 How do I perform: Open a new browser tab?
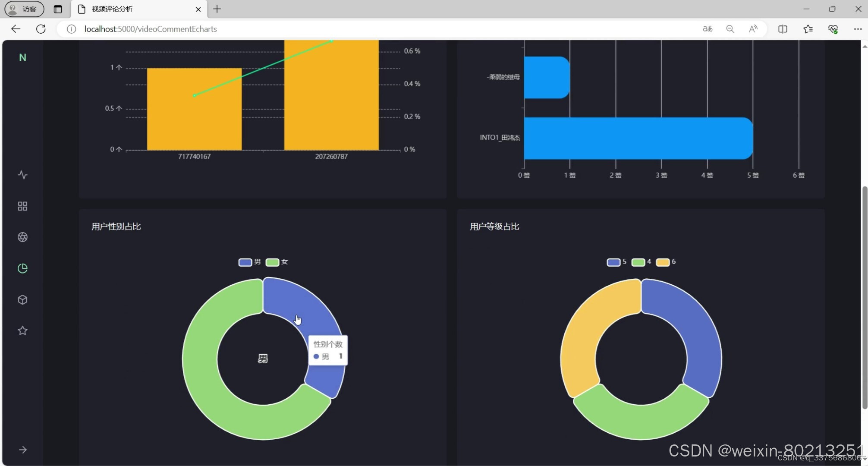point(217,9)
